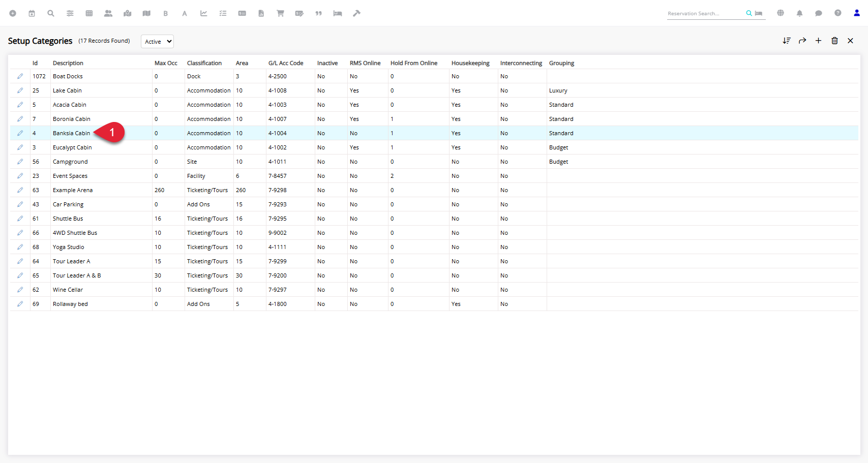
Task: Open the notifications bell
Action: (799, 13)
